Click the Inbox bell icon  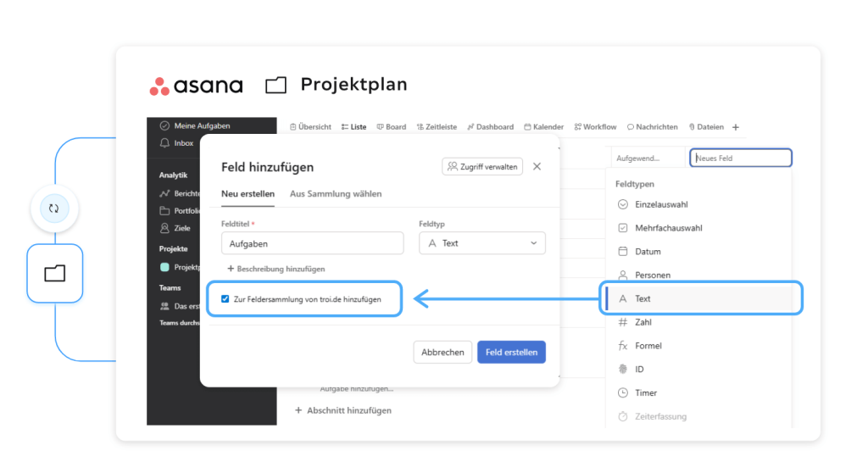point(164,143)
